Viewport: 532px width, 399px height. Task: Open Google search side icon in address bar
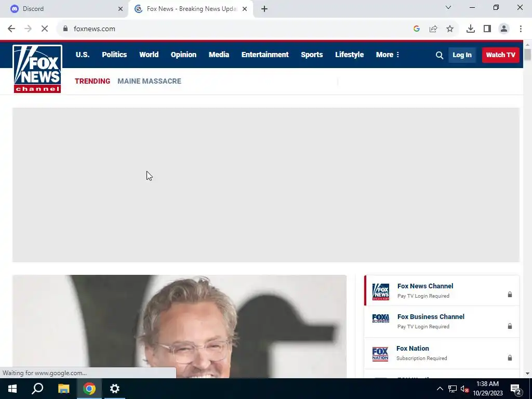pos(417,29)
